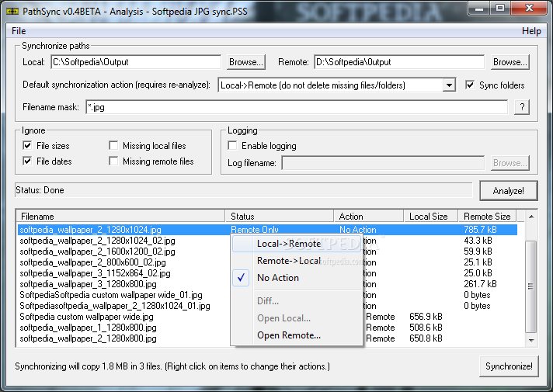This screenshot has width=553, height=392.
Task: Sort list by Status column header
Action: coord(280,216)
